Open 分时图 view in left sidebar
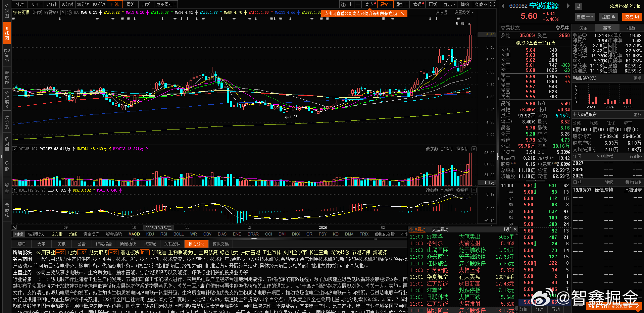Screen dimensions: 644x313 [x=7, y=11]
